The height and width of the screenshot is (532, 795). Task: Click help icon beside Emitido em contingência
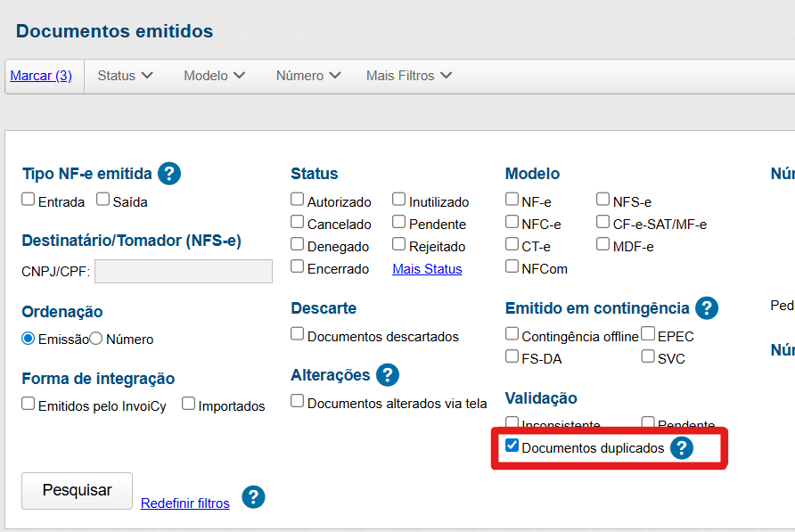click(707, 308)
